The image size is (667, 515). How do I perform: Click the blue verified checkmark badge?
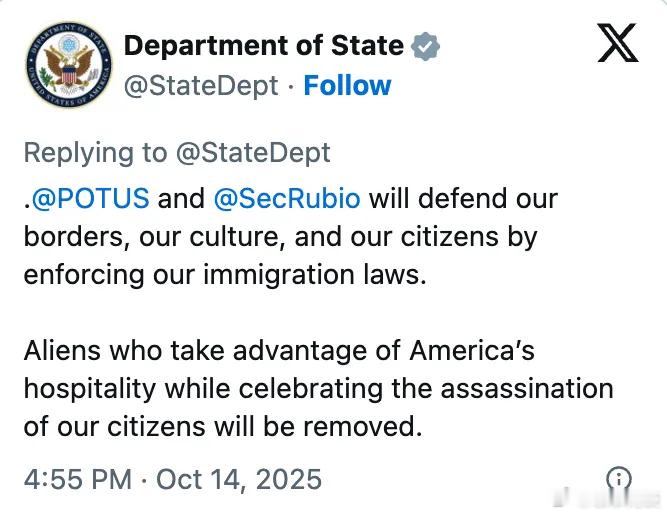(x=426, y=46)
